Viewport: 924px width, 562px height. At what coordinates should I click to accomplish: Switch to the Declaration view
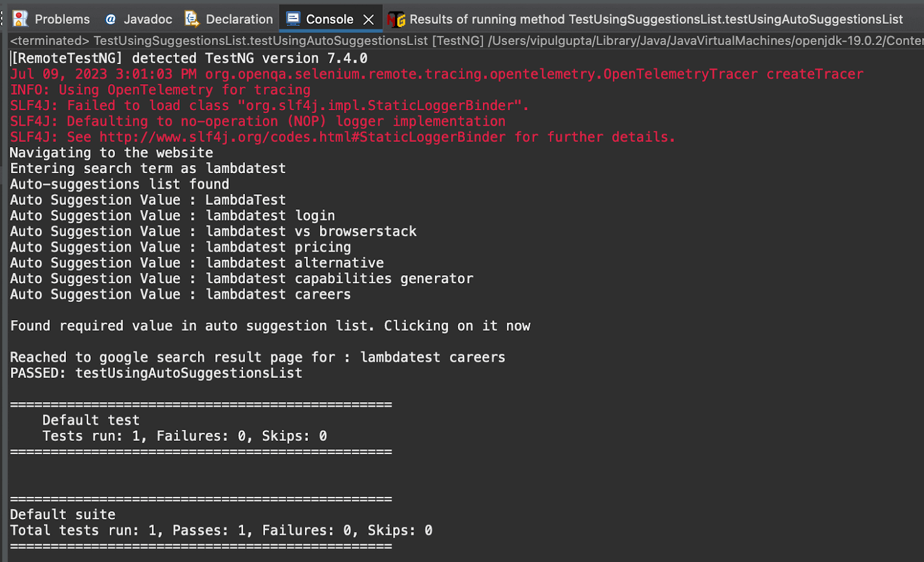click(239, 18)
